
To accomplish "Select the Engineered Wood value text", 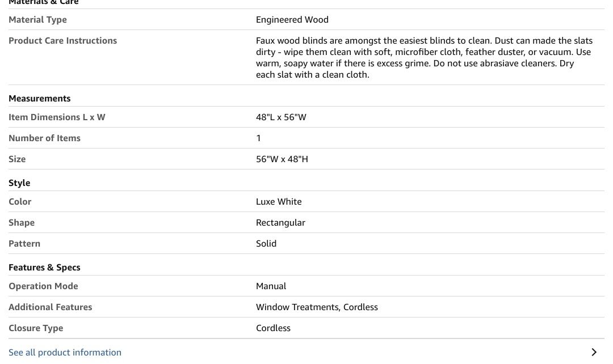I will pyautogui.click(x=292, y=19).
